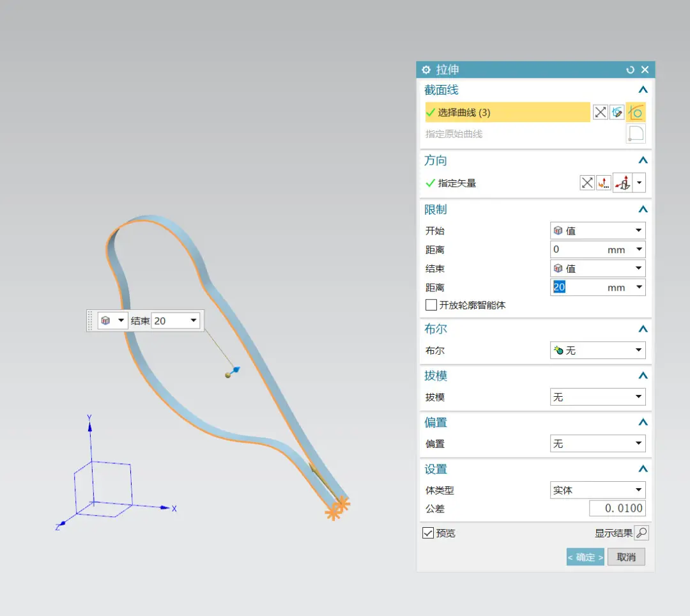Close the 拉伸 dialog with the X icon

click(645, 70)
